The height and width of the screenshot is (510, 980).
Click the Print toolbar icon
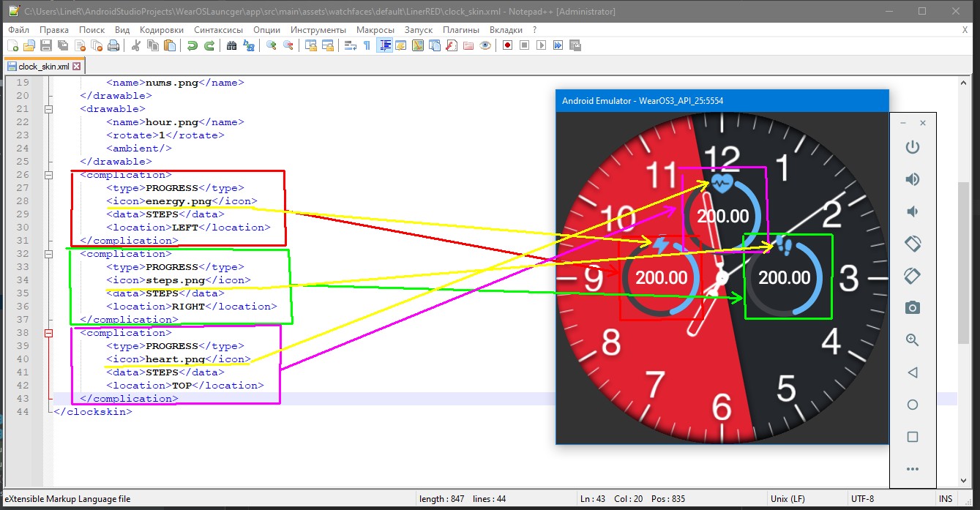click(113, 45)
